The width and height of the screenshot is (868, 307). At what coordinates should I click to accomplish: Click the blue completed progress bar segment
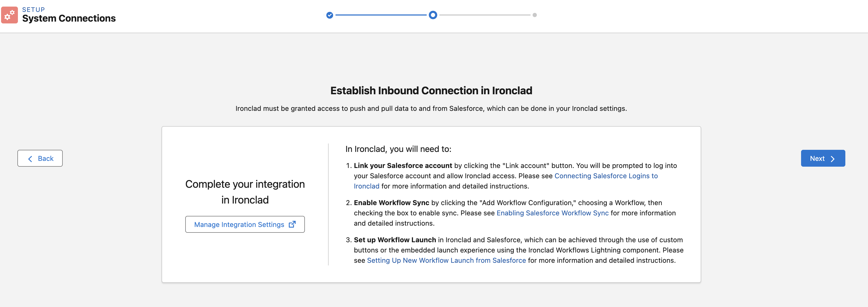pyautogui.click(x=381, y=15)
